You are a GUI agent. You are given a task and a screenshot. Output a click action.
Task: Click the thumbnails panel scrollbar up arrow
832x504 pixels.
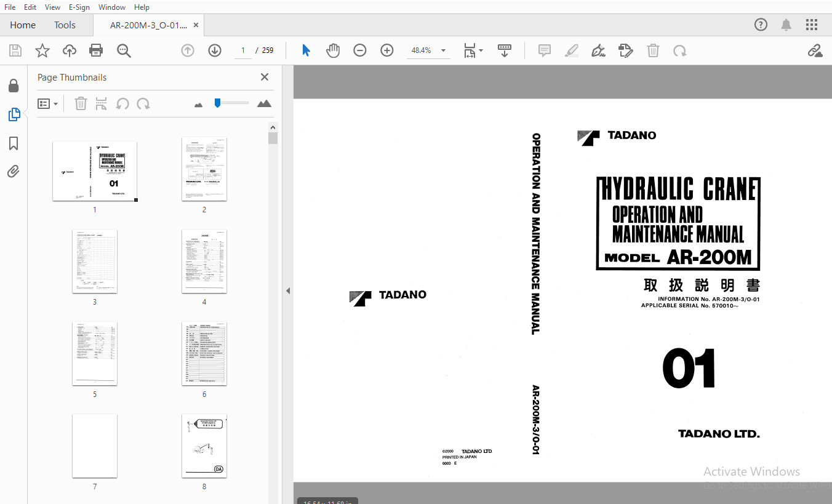click(x=273, y=127)
